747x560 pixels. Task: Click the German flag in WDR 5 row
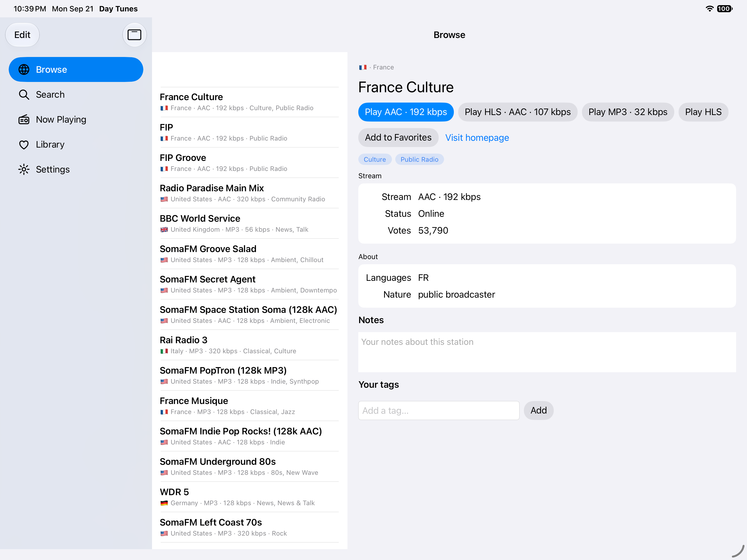click(x=164, y=503)
